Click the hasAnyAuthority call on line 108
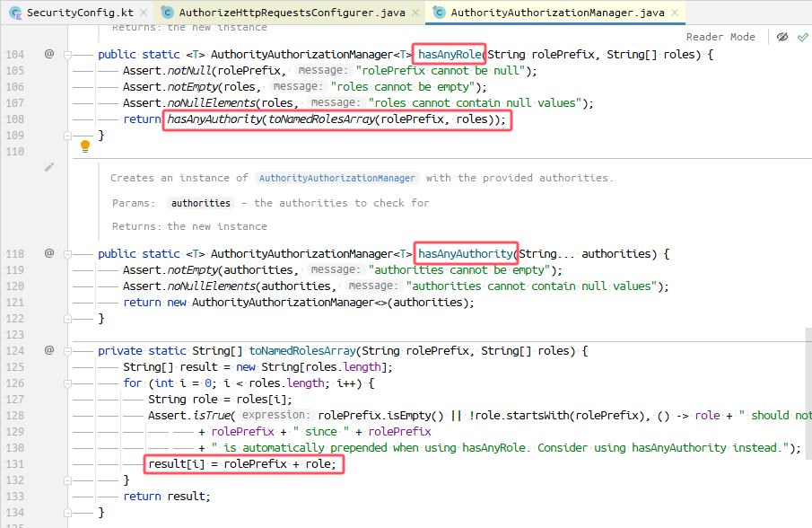 click(214, 119)
